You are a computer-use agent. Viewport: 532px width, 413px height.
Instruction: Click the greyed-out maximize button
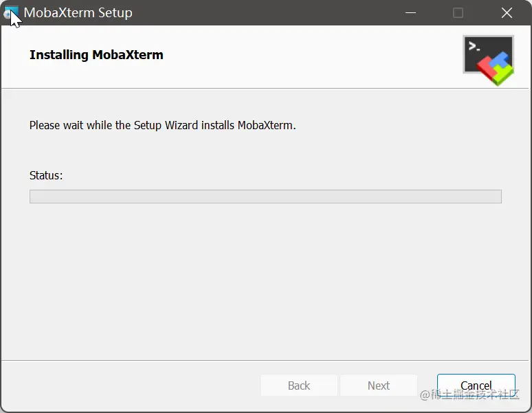coord(458,13)
